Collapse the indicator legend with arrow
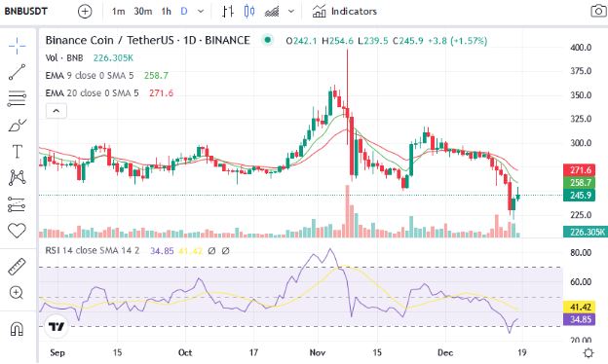608x364 pixels. [57, 111]
